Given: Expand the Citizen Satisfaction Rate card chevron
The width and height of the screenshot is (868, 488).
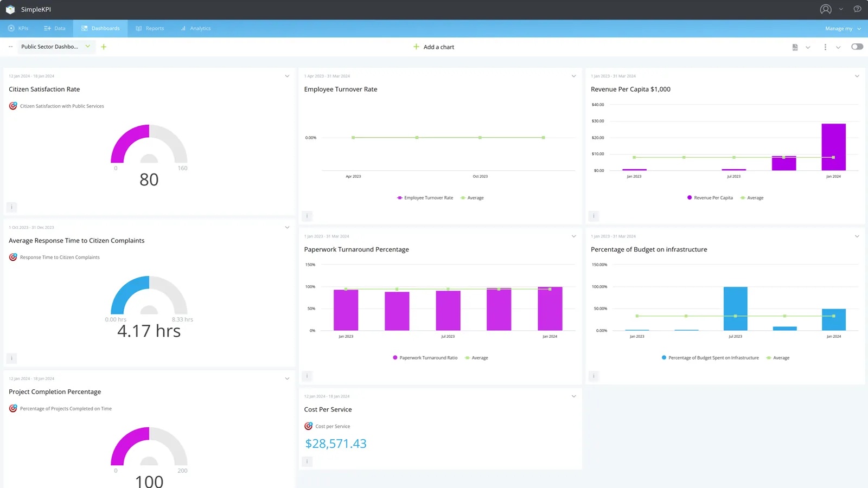Looking at the screenshot, I should click(x=287, y=76).
